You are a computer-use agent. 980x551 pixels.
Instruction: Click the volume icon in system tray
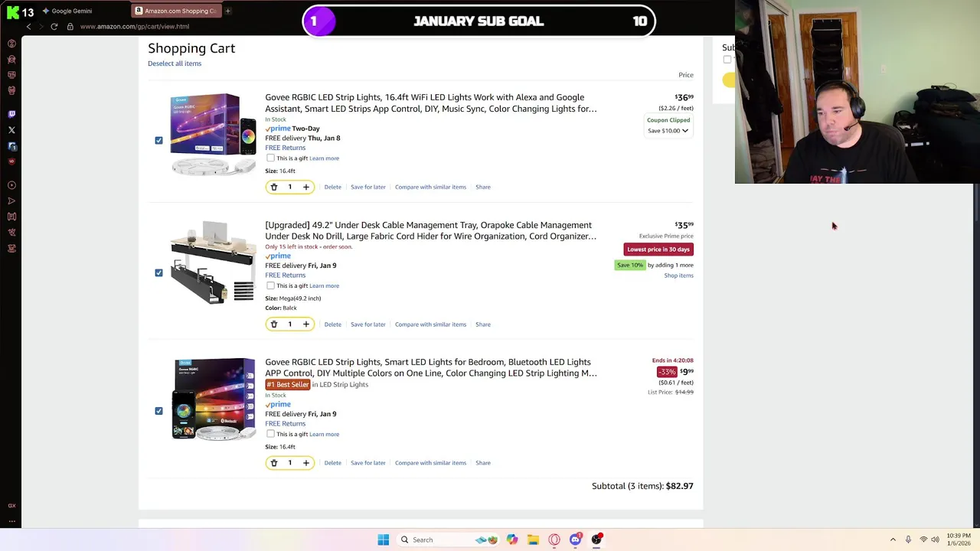click(x=935, y=540)
